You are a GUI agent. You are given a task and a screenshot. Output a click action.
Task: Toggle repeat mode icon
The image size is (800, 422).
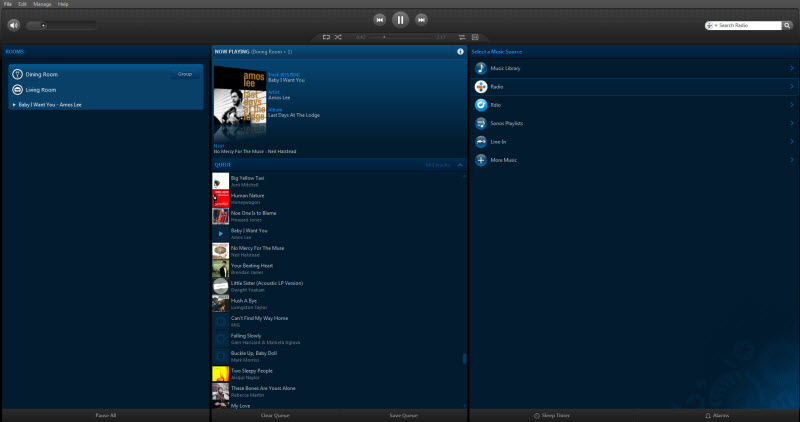click(x=326, y=37)
